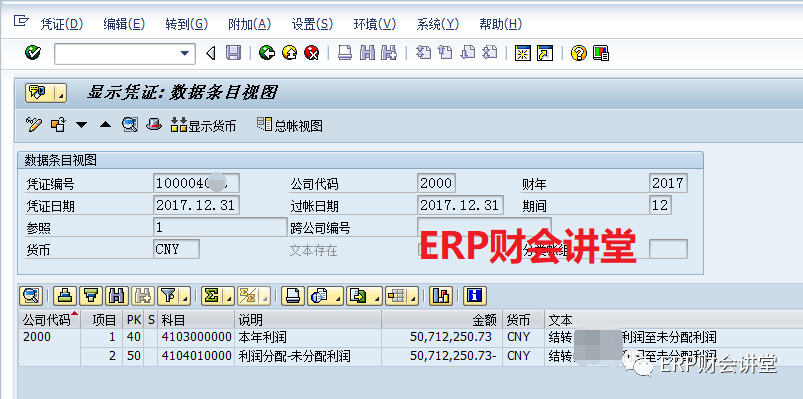
Task: Click the Print icon in top toolbar
Action: point(345,53)
